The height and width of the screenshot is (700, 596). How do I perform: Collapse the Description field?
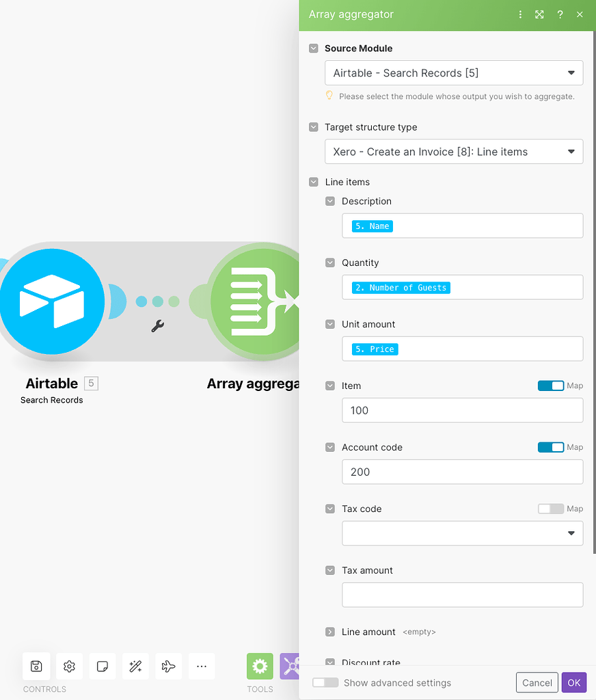pyautogui.click(x=330, y=201)
